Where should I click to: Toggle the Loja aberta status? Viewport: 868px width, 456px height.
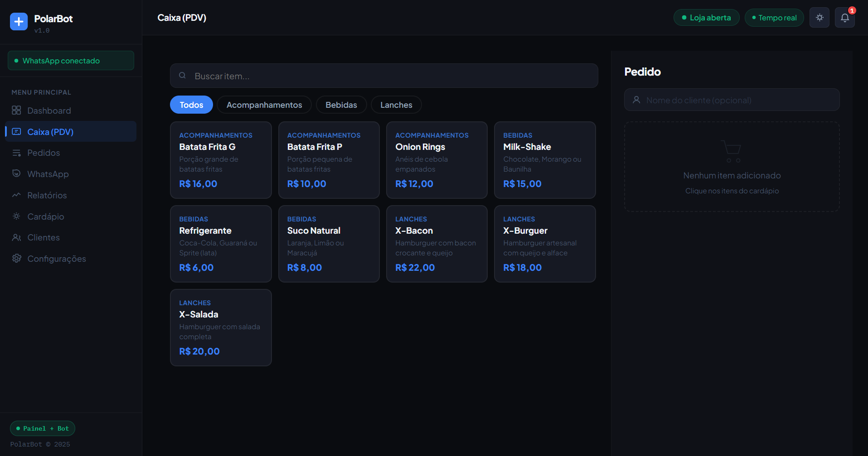[706, 18]
